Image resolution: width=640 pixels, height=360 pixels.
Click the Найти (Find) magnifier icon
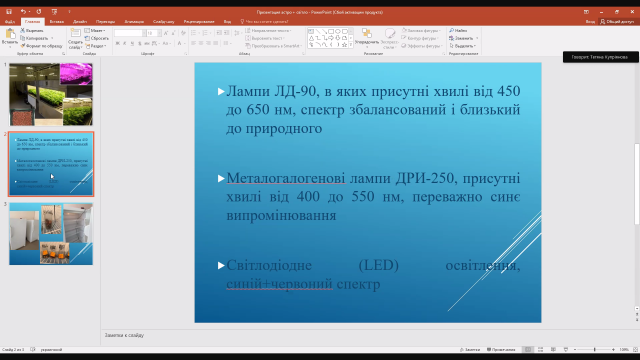(x=451, y=31)
